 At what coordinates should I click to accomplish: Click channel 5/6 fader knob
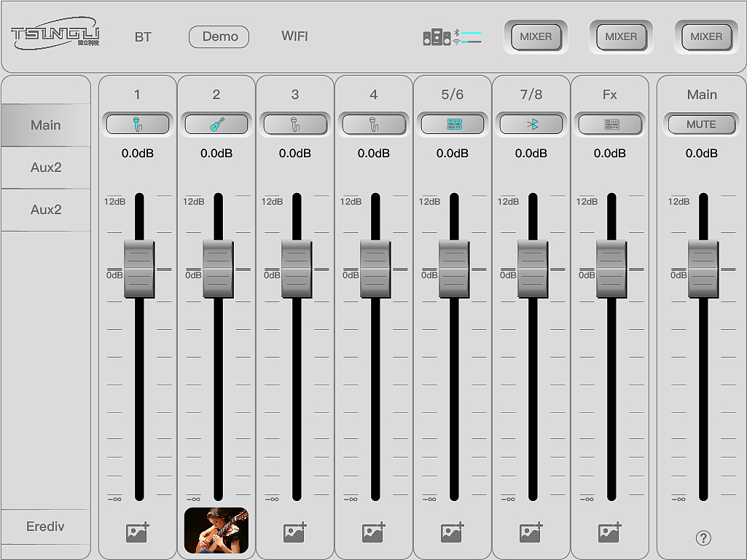(454, 269)
